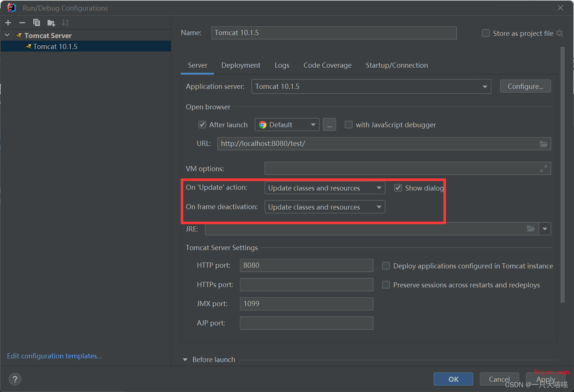Click the Configure... button
574x392 pixels.
(x=525, y=86)
